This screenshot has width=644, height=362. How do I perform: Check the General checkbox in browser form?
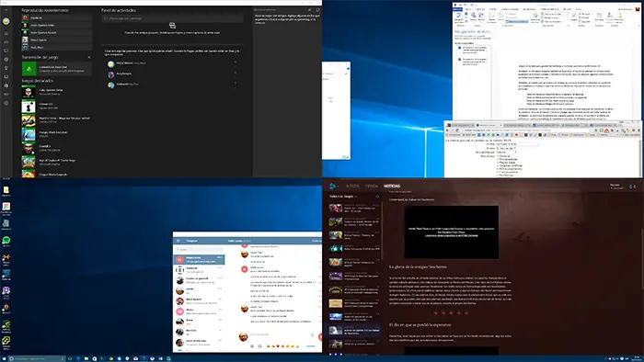(498, 156)
